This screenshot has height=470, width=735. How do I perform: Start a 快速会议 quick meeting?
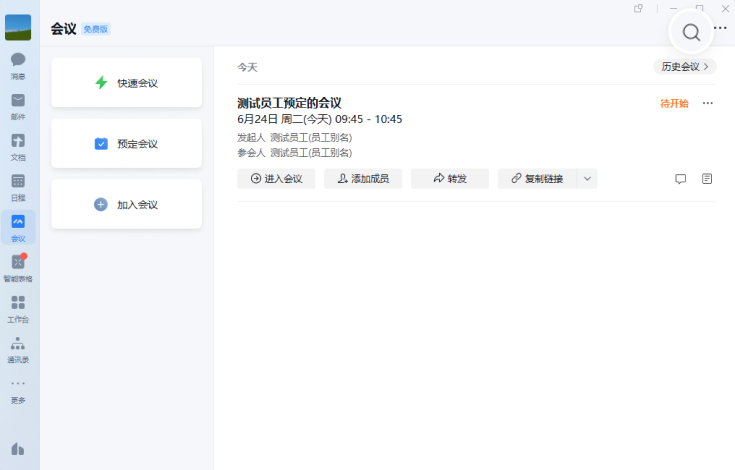(x=126, y=83)
